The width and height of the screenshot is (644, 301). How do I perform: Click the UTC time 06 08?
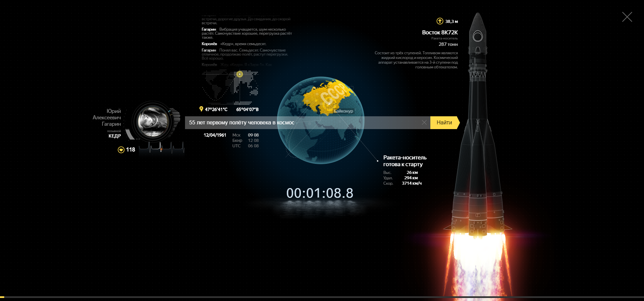(x=253, y=146)
